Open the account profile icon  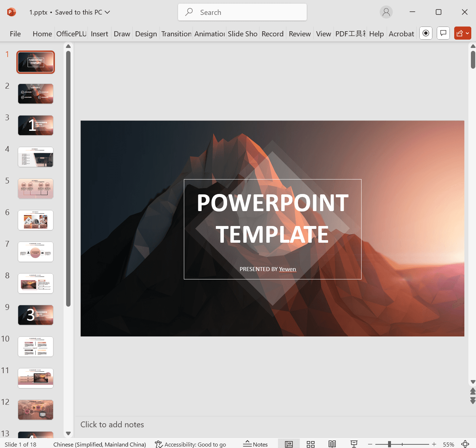click(386, 12)
